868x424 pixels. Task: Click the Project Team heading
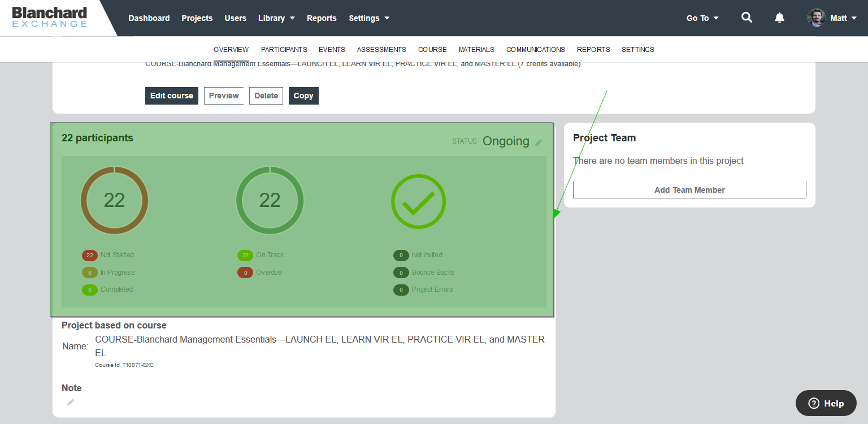(x=605, y=138)
